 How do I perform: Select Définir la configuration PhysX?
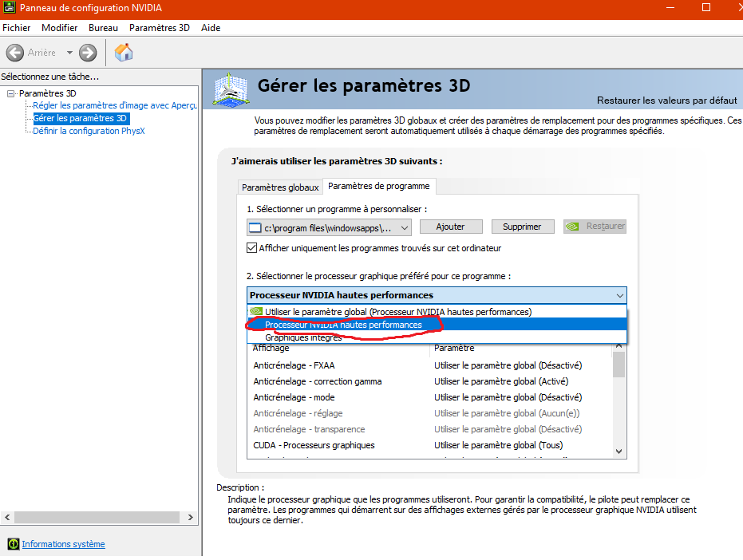click(89, 131)
